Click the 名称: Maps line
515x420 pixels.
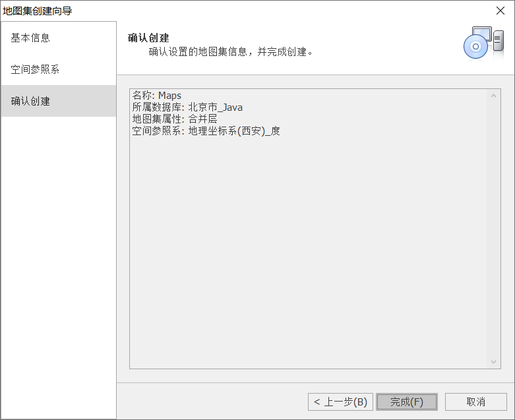point(157,96)
